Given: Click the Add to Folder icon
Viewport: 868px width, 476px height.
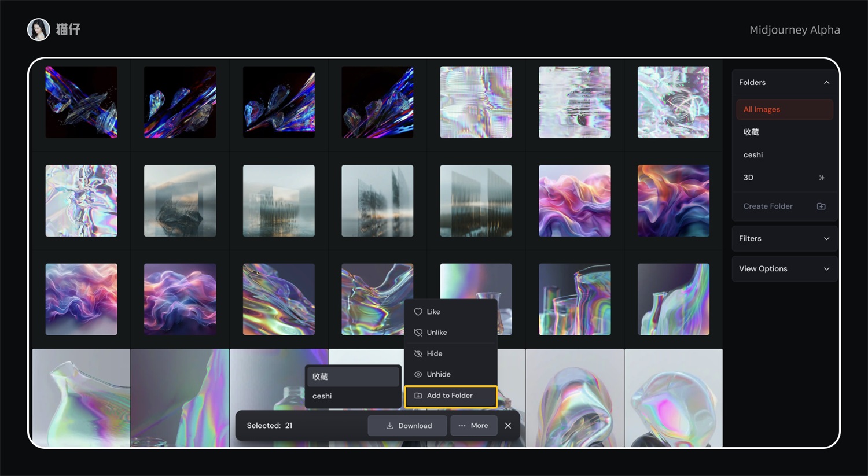Looking at the screenshot, I should coord(418,396).
